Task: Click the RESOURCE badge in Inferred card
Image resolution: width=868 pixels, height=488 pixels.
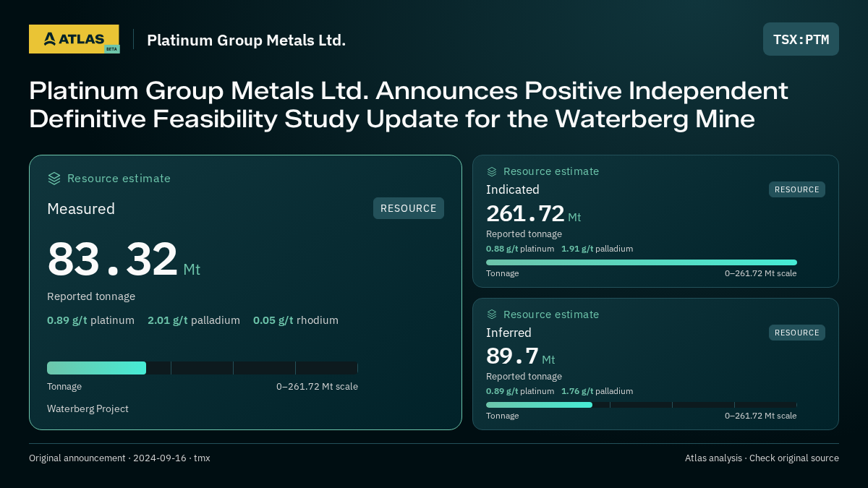Action: click(797, 333)
